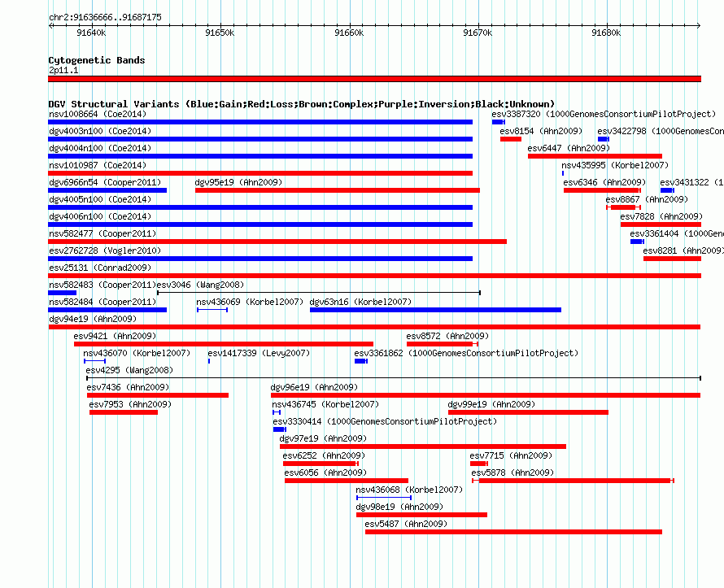The height and width of the screenshot is (588, 724).
Task: Select nsv436070 (Korbel2007) label
Action: click(x=137, y=353)
